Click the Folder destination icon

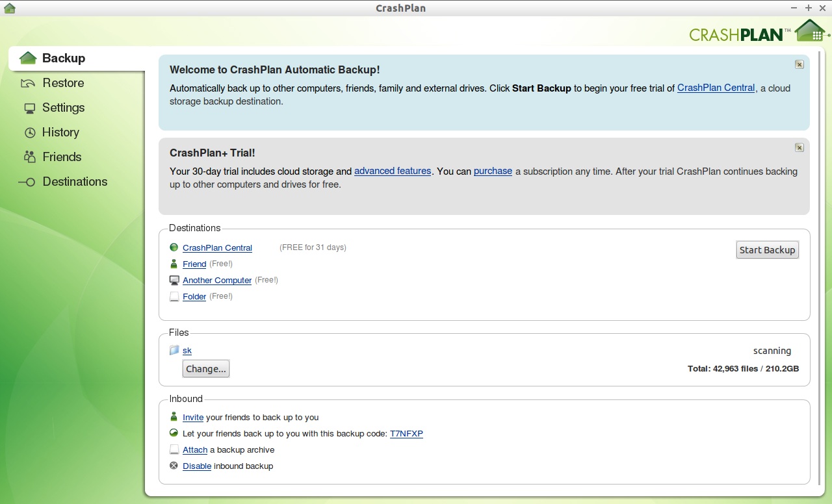pos(174,296)
